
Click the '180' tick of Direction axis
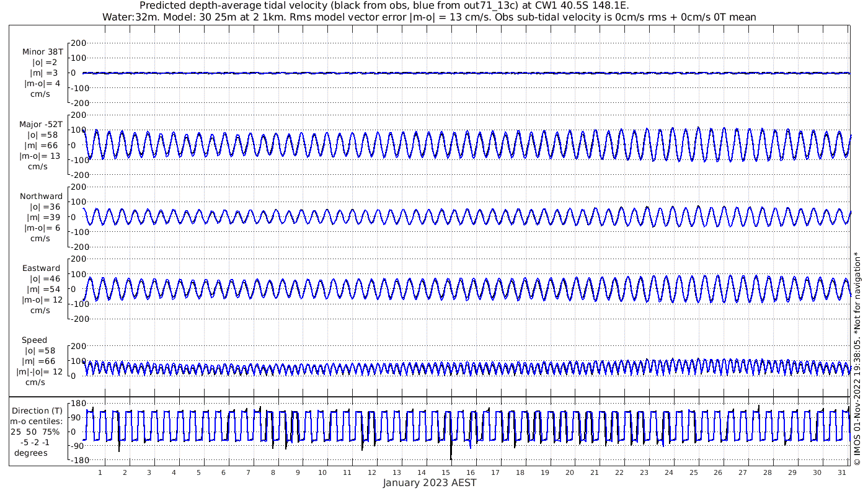77,404
